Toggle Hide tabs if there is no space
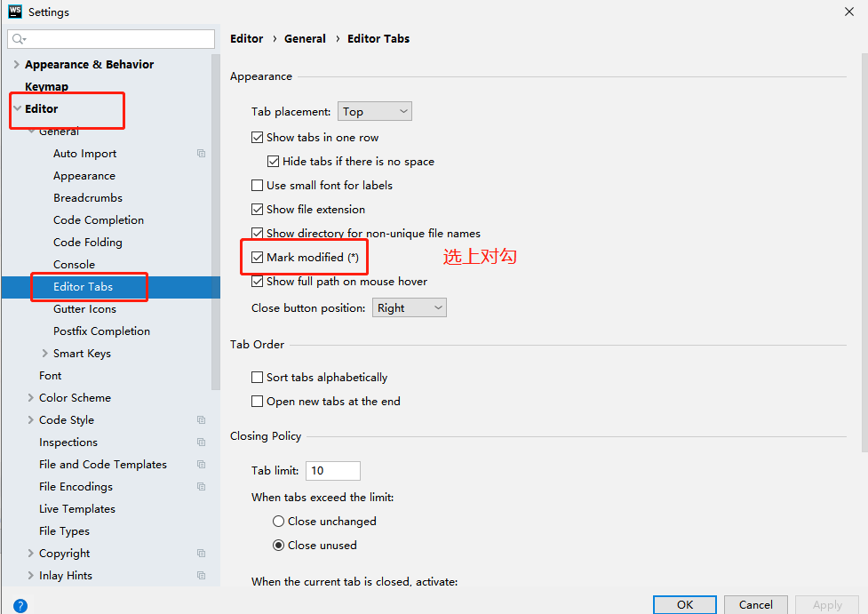The image size is (868, 614). tap(273, 161)
